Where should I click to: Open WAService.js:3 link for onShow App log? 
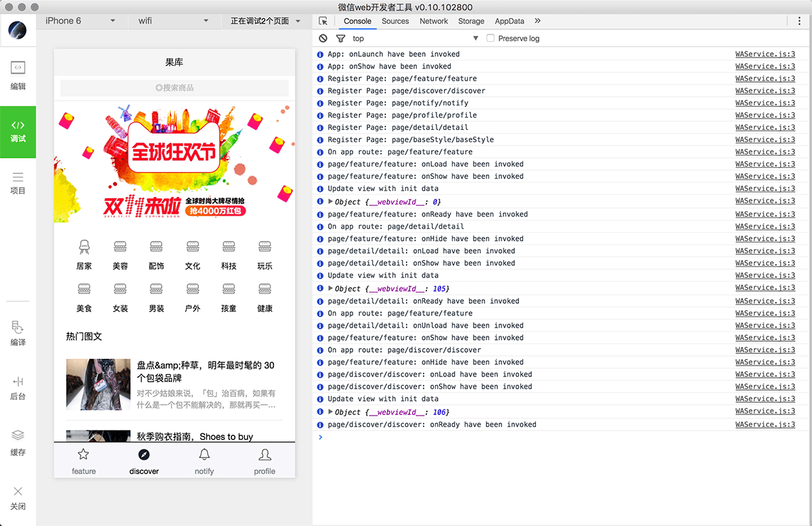[x=765, y=66]
